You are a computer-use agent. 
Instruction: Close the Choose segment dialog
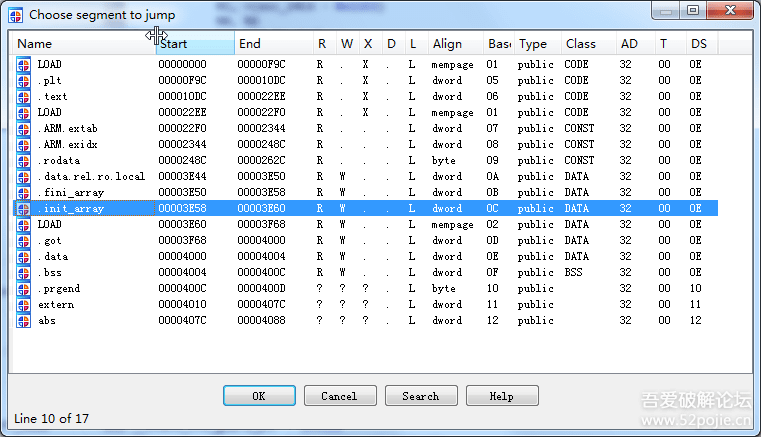click(x=730, y=10)
